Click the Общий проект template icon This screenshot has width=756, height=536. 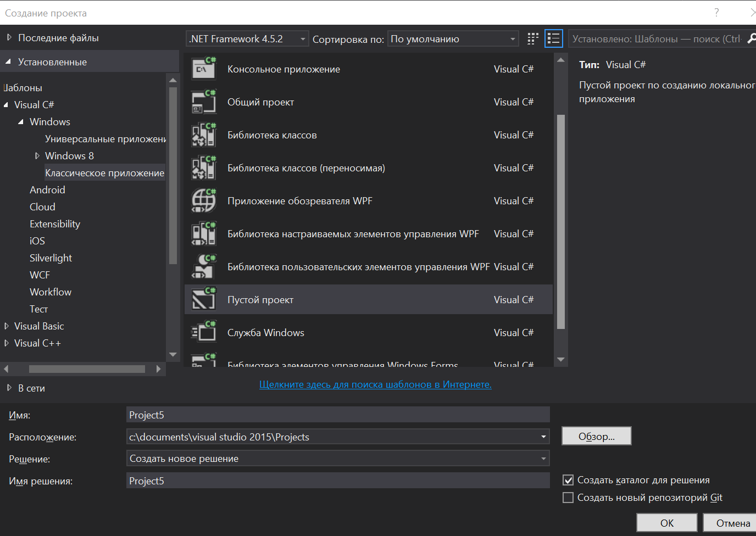[203, 102]
